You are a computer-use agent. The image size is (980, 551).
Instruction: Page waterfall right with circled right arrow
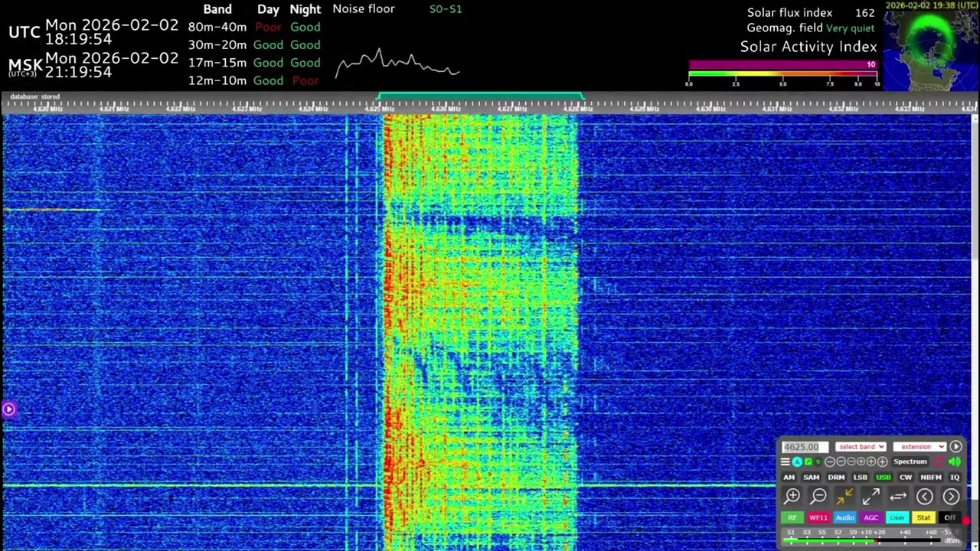pyautogui.click(x=951, y=496)
